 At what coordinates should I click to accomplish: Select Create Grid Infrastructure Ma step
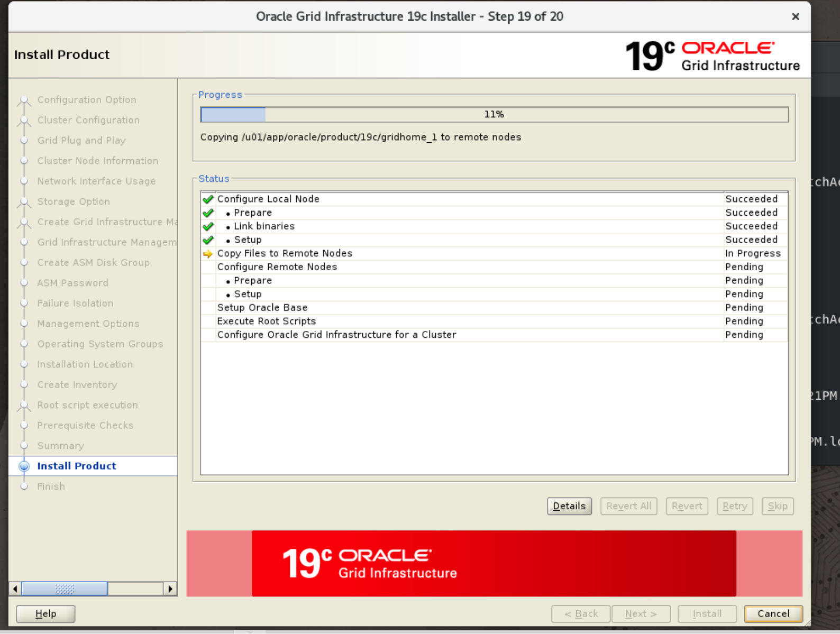tap(107, 222)
